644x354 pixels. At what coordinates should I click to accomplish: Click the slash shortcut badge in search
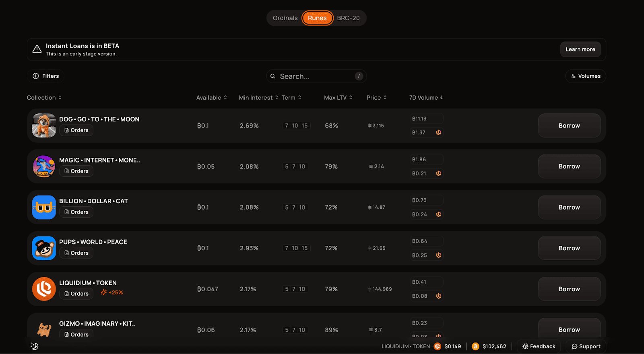click(x=359, y=76)
